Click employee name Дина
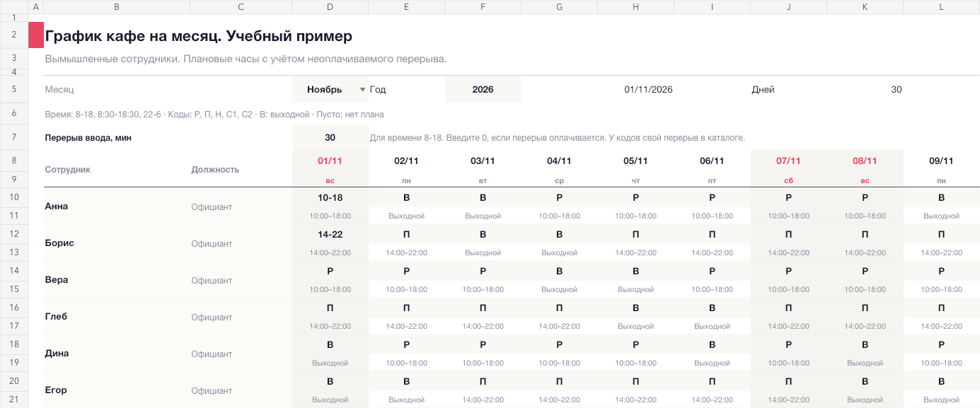Viewport: 980px width, 408px height. (x=57, y=354)
